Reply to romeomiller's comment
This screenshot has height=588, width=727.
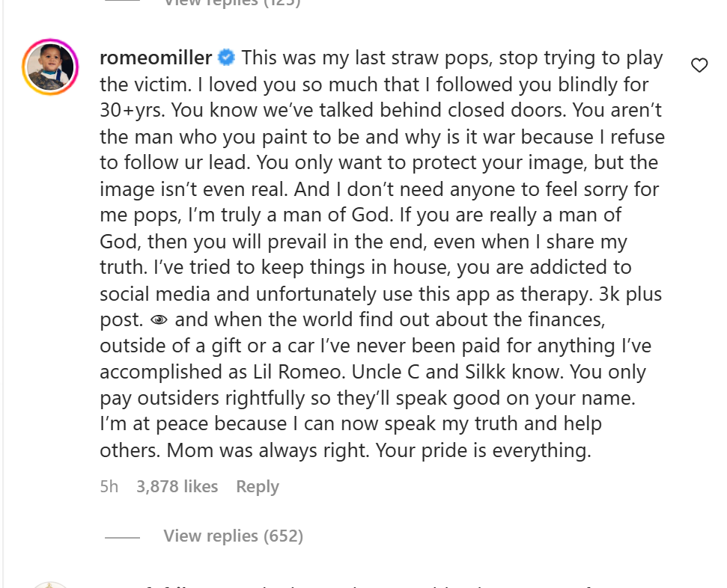click(258, 486)
